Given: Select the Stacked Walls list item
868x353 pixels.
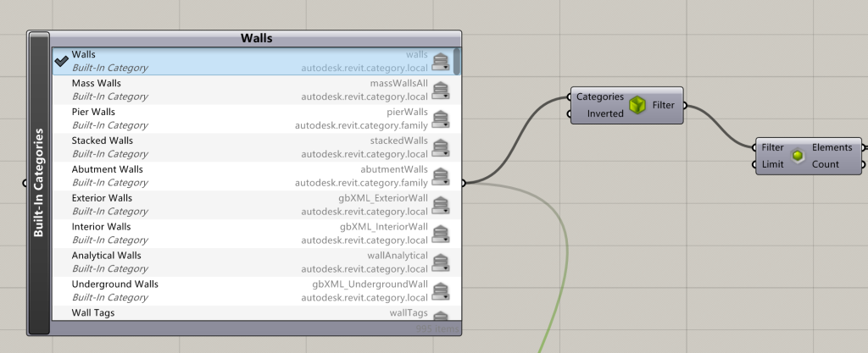Looking at the screenshot, I should pyautogui.click(x=256, y=147).
